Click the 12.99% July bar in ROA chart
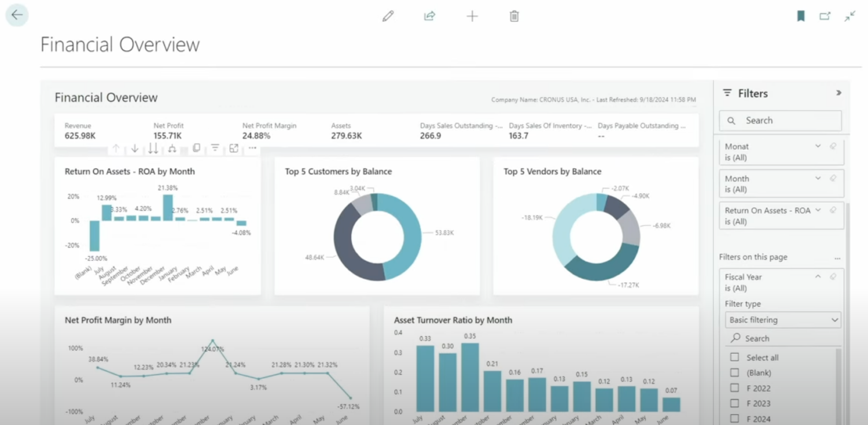 tap(106, 213)
